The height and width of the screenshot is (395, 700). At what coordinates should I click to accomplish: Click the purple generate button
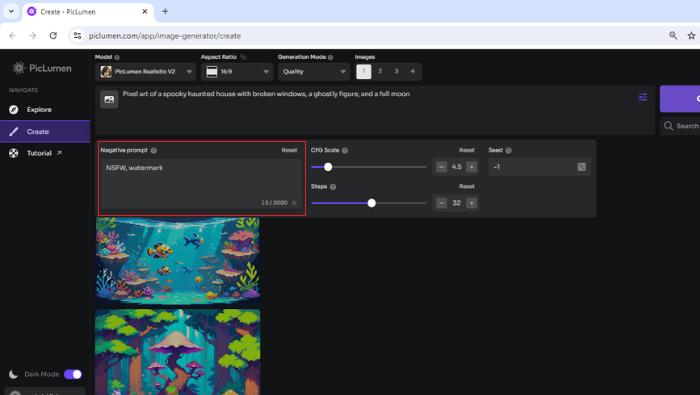tap(680, 99)
